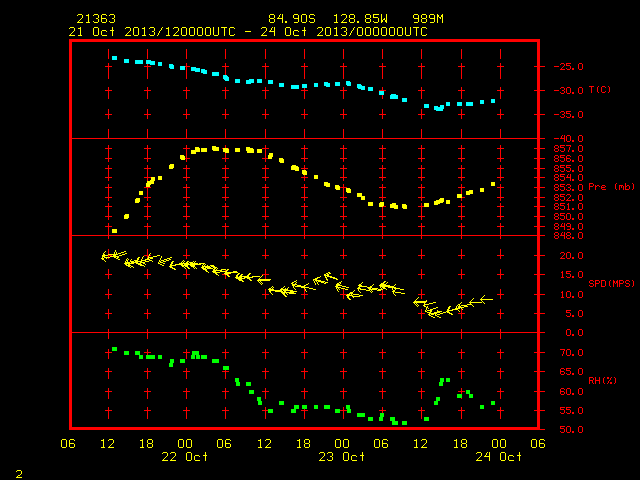Click the RH(%) axis label

click(602, 380)
